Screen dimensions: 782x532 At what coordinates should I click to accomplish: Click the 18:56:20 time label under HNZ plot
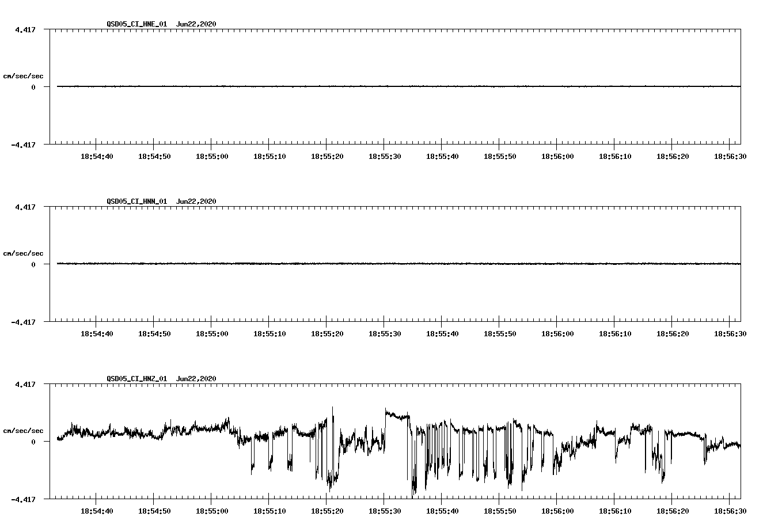pyautogui.click(x=673, y=511)
